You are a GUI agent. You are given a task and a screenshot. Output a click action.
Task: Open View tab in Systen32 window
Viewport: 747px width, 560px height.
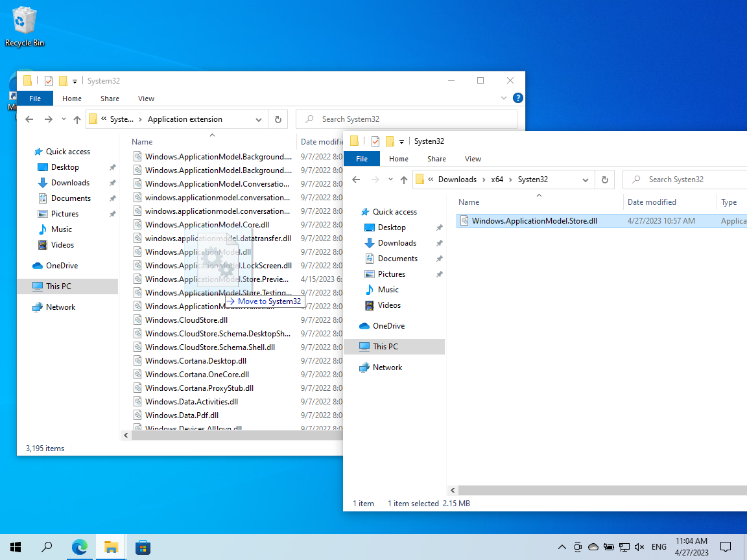tap(473, 159)
